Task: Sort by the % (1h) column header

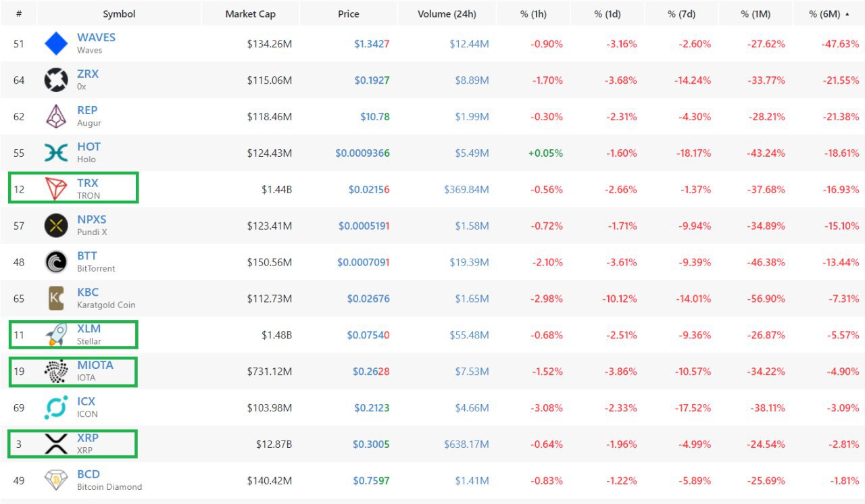Action: [533, 14]
